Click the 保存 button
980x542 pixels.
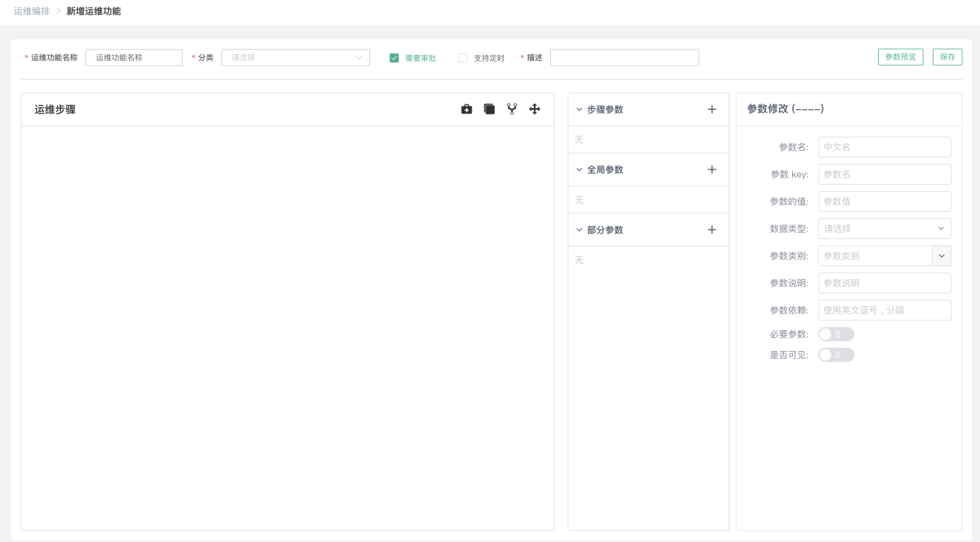coord(948,57)
